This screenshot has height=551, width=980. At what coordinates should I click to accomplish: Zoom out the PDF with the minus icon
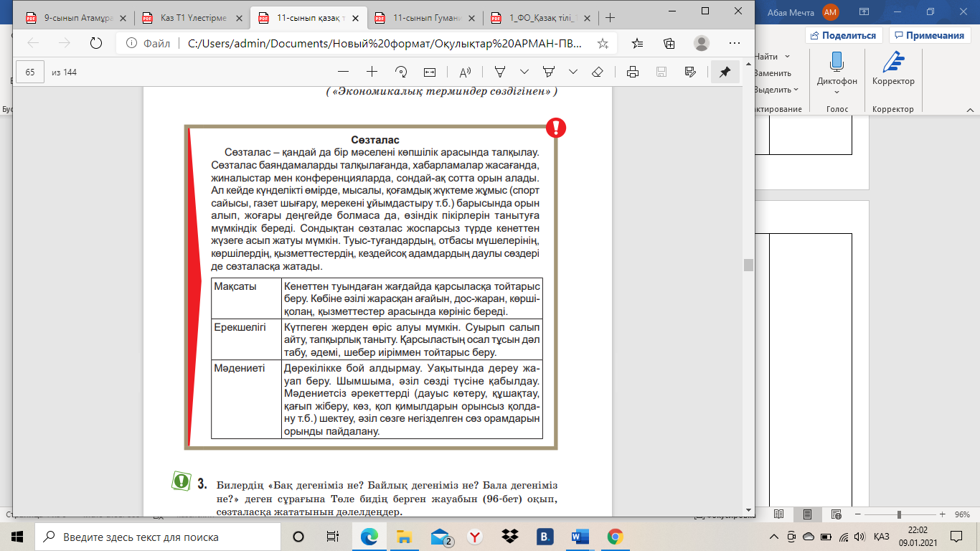pos(343,72)
